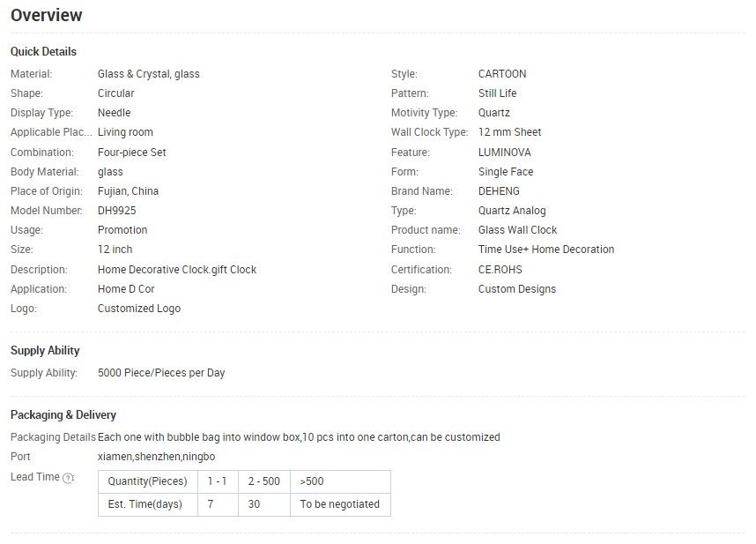Click the truncated Applicable Plac... label
This screenshot has height=544, width=756.
[x=51, y=132]
